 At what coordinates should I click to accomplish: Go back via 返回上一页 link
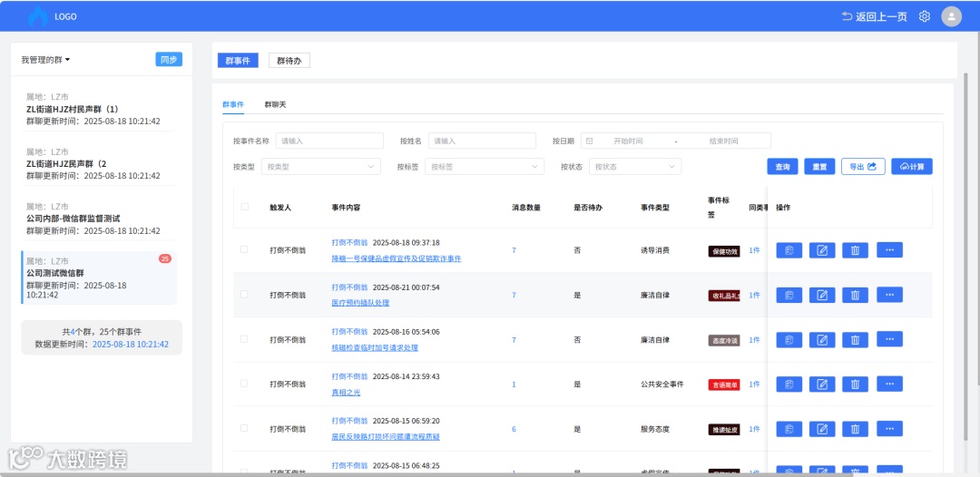(875, 17)
